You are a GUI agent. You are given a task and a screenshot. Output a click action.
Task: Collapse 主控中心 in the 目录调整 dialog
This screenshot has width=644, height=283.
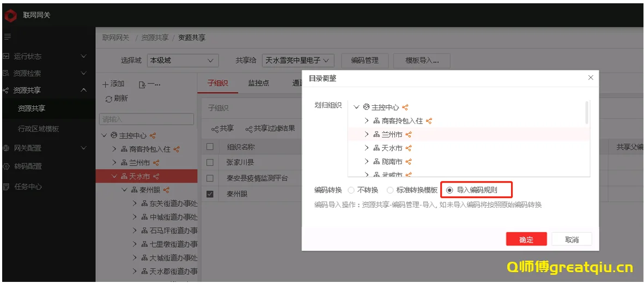(356, 107)
